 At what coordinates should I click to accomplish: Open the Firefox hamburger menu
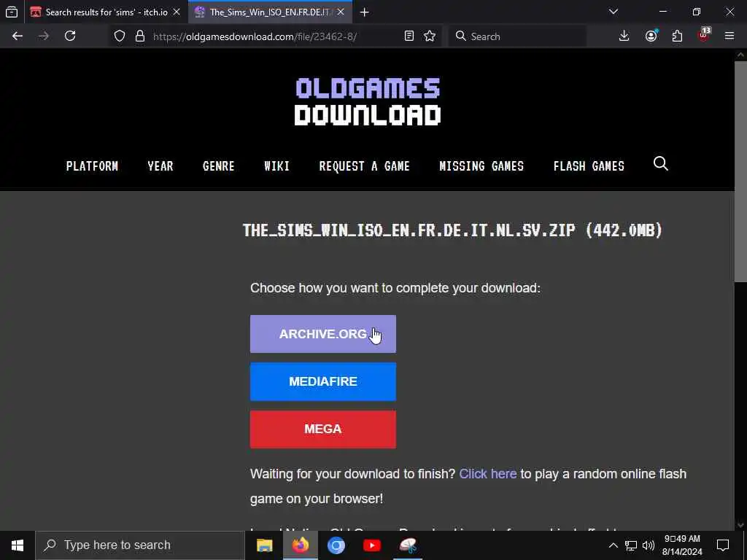click(x=729, y=36)
